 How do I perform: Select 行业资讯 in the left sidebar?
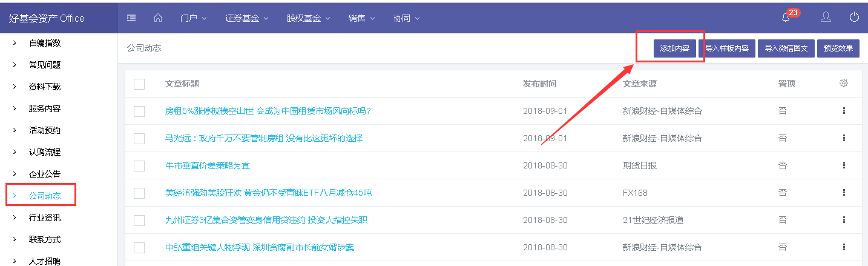pyautogui.click(x=45, y=218)
